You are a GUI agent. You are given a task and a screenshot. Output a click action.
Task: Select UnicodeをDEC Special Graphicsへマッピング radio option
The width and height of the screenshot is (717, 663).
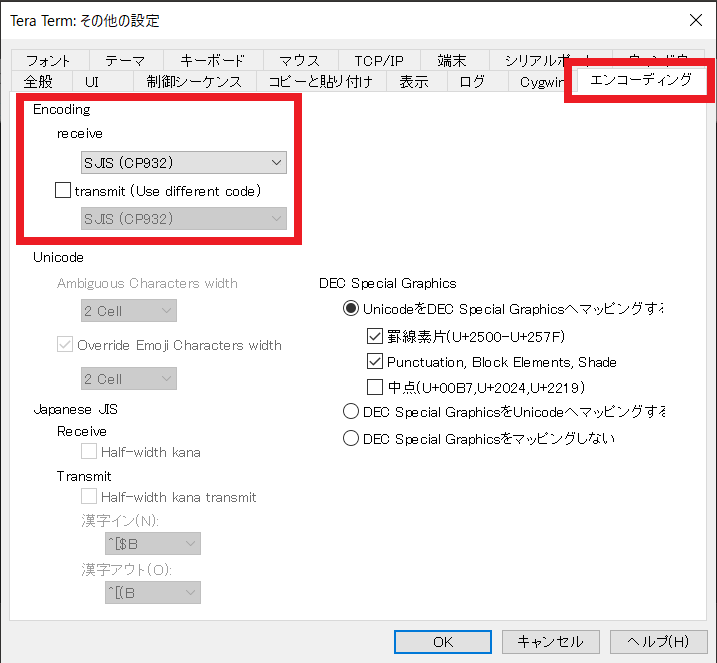(x=351, y=310)
